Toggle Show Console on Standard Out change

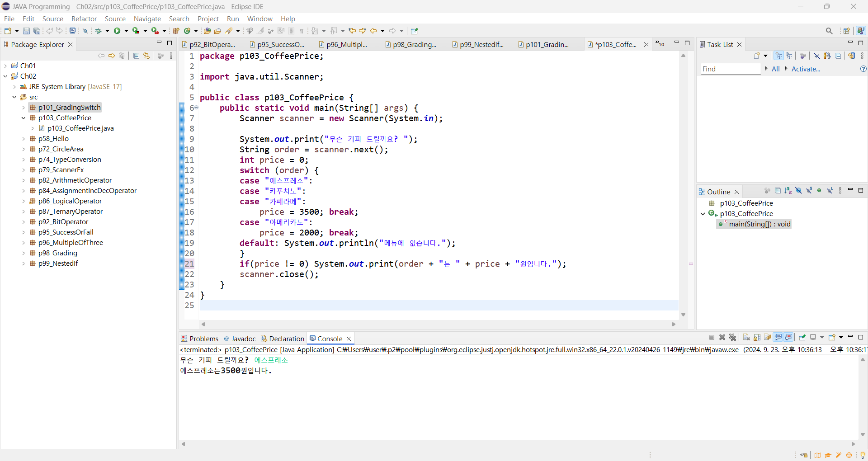pyautogui.click(x=778, y=337)
